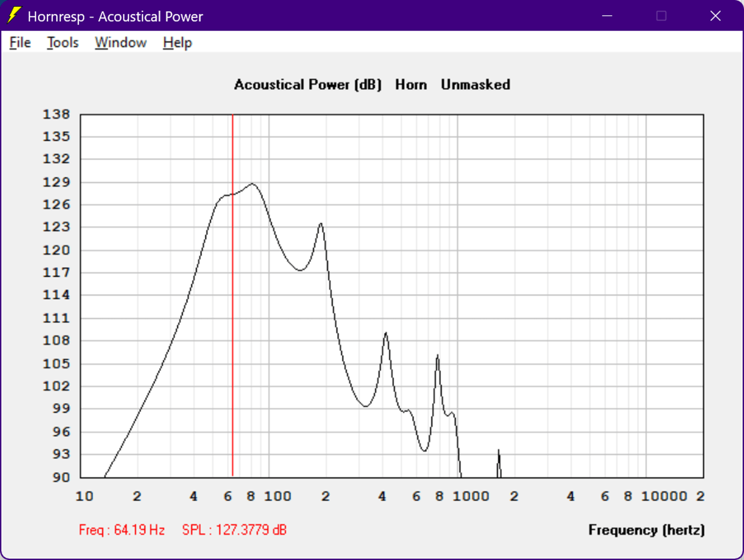
Task: Click the 100 Hz axis tick label
Action: click(x=278, y=496)
